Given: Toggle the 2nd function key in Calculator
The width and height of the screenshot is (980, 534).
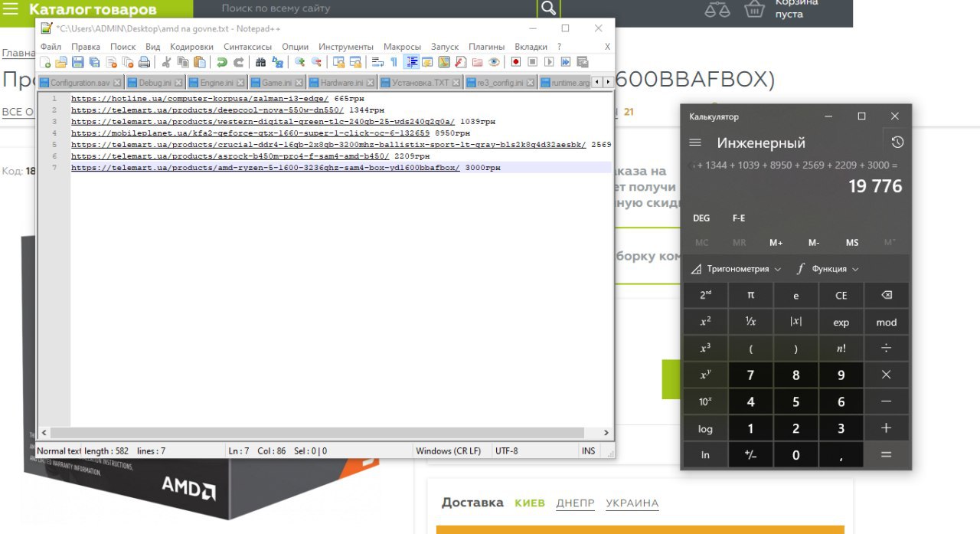Looking at the screenshot, I should [x=705, y=295].
